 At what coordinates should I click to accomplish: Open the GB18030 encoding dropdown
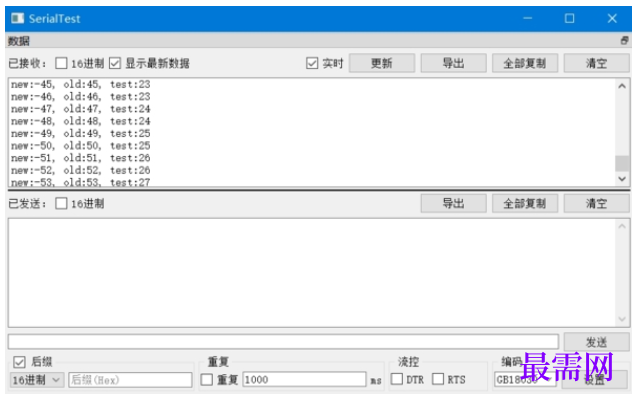coord(525,379)
